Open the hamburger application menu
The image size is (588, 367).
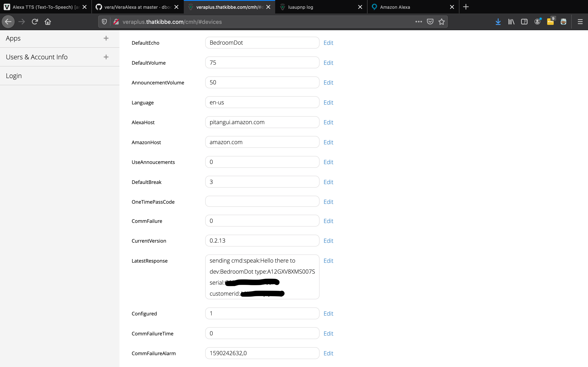pyautogui.click(x=580, y=22)
